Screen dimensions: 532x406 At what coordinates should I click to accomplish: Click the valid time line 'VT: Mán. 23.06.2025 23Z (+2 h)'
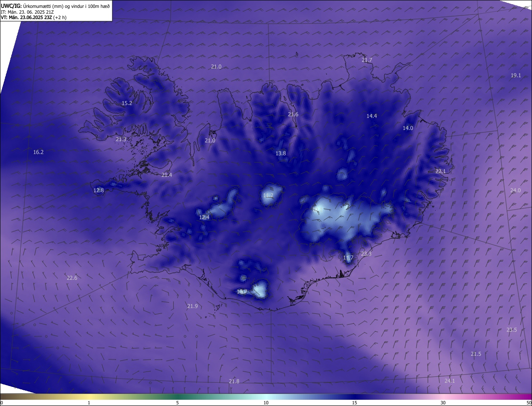(x=34, y=17)
